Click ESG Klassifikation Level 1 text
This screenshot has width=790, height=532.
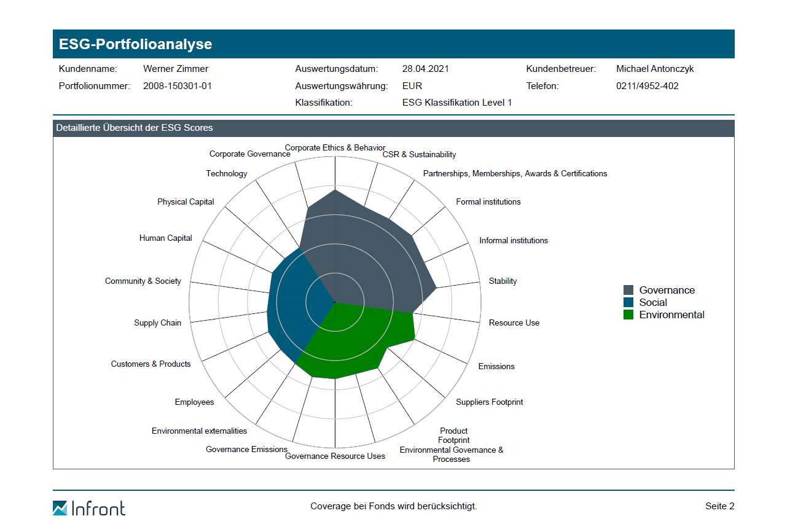(457, 103)
